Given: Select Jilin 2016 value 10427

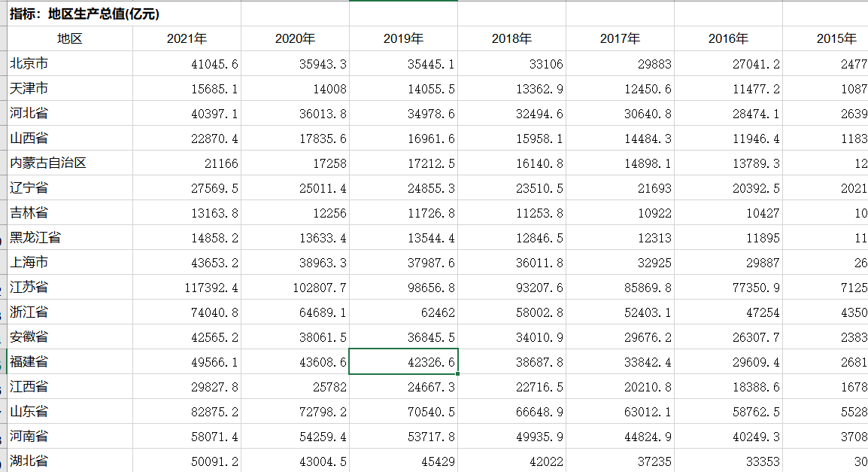Looking at the screenshot, I should point(729,213).
